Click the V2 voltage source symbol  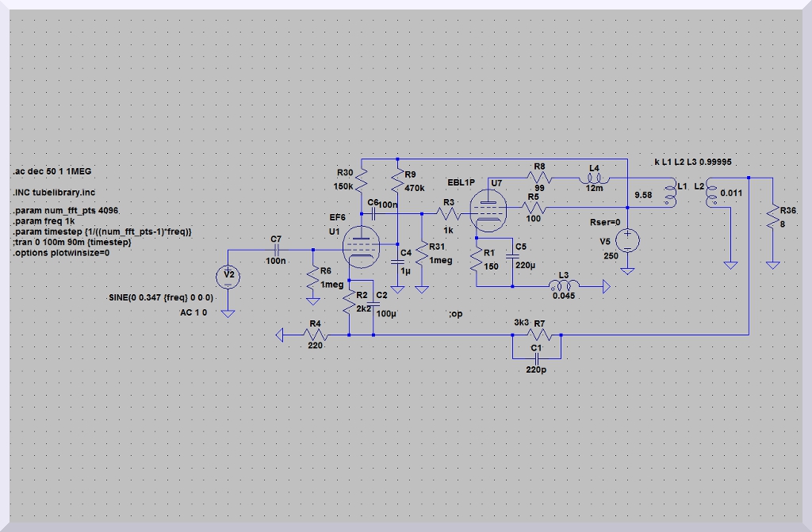pos(228,275)
